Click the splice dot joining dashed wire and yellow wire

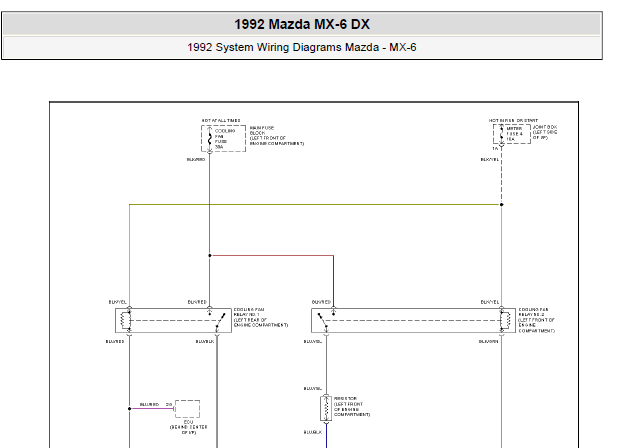501,205
